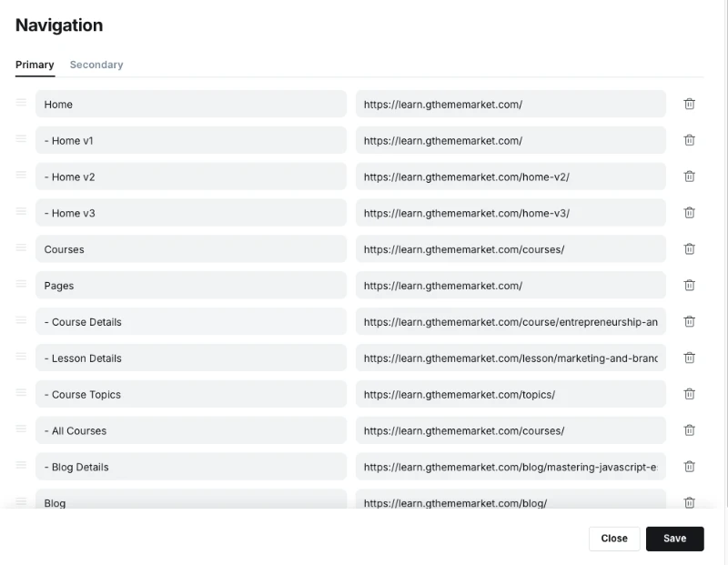This screenshot has width=728, height=565.
Task: Click the Pages URL input field
Action: click(511, 286)
